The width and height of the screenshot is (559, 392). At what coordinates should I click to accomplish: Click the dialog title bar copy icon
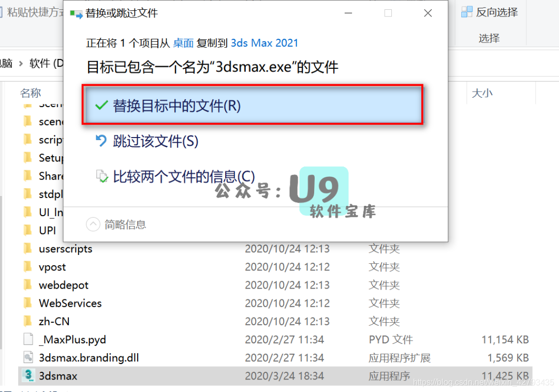(x=76, y=13)
